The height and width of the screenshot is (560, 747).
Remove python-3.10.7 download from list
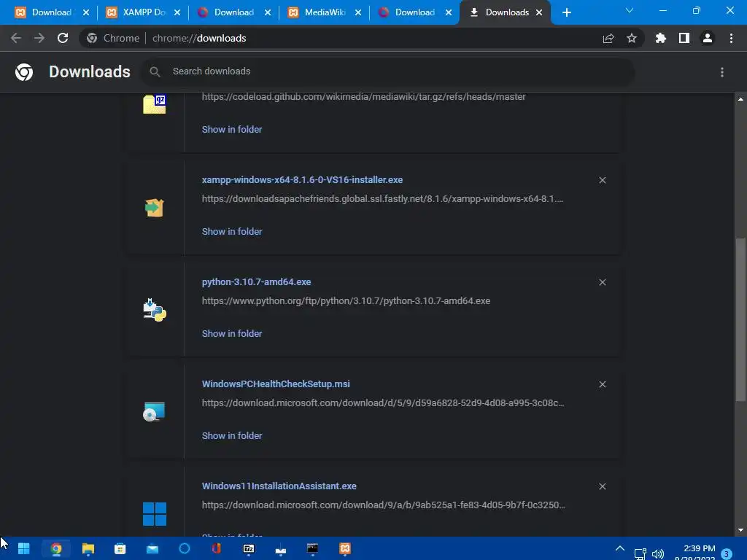pyautogui.click(x=602, y=282)
